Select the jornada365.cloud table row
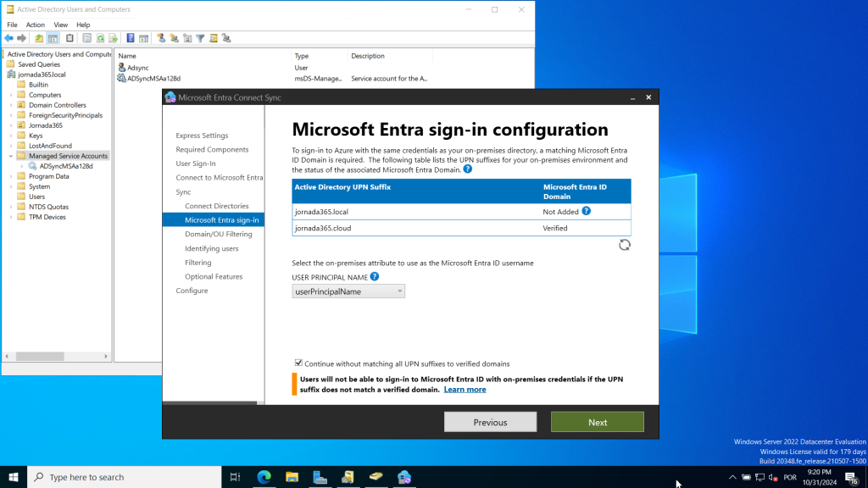The width and height of the screenshot is (868, 488). (x=461, y=228)
